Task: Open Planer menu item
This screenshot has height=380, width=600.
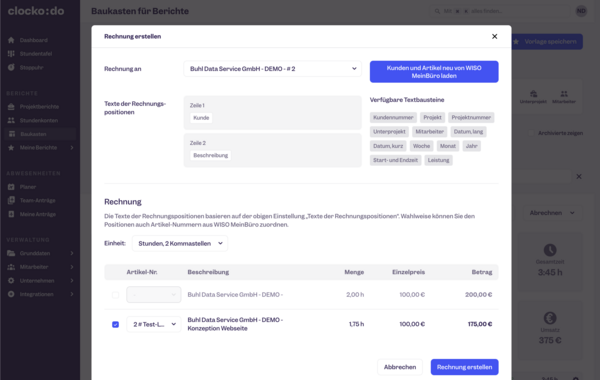Action: (28, 187)
